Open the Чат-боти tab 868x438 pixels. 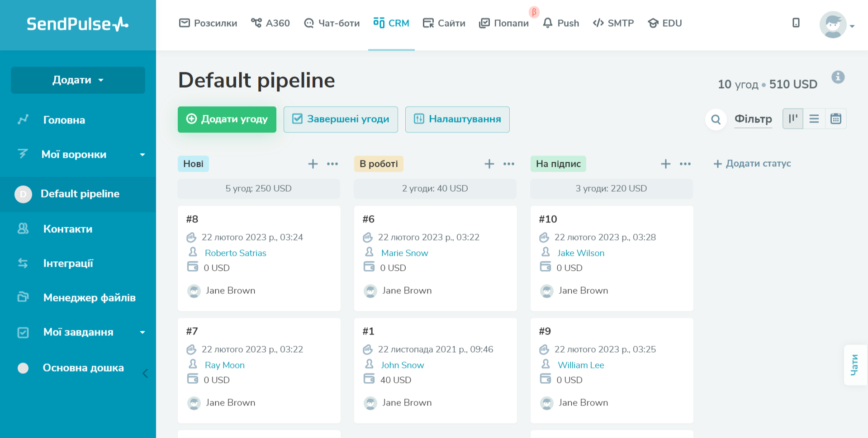332,23
